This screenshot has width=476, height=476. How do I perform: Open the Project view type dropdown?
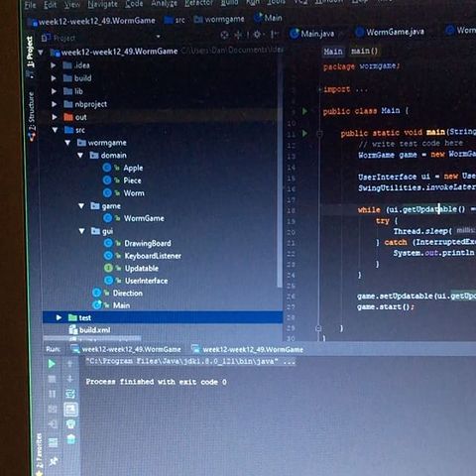[x=158, y=37]
